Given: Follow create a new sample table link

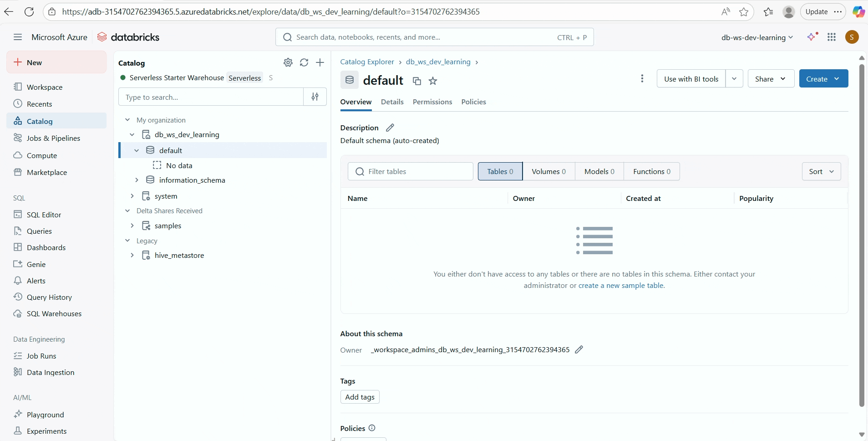Looking at the screenshot, I should tap(621, 285).
